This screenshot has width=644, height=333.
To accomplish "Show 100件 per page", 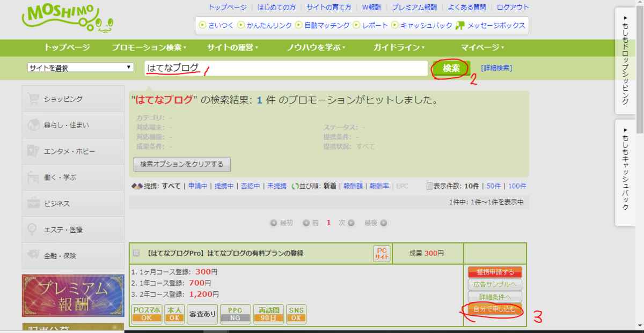I will coord(517,186).
